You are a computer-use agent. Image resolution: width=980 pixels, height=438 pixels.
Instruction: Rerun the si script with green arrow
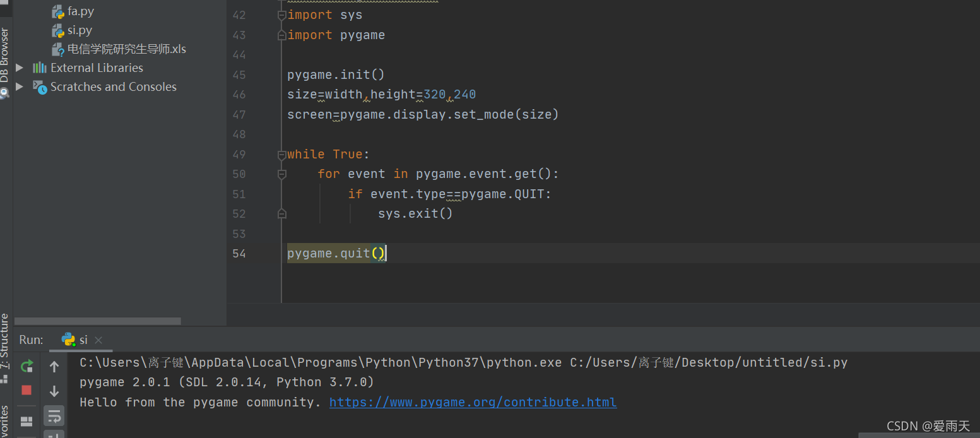tap(27, 366)
